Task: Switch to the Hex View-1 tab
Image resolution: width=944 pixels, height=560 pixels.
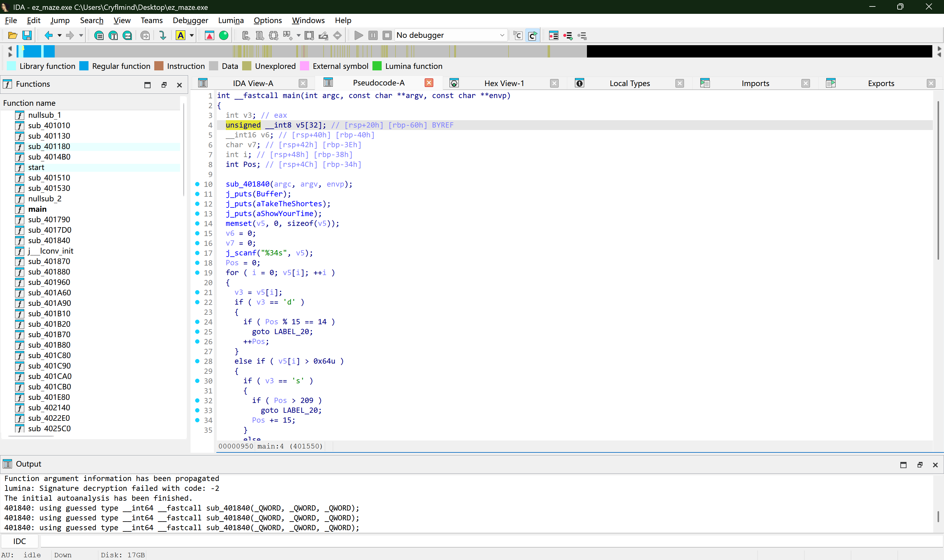Action: [504, 83]
